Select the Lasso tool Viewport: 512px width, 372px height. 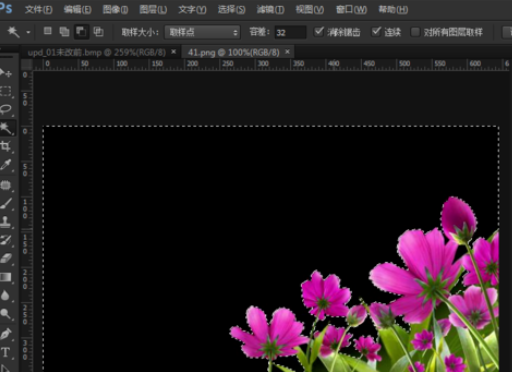click(6, 109)
